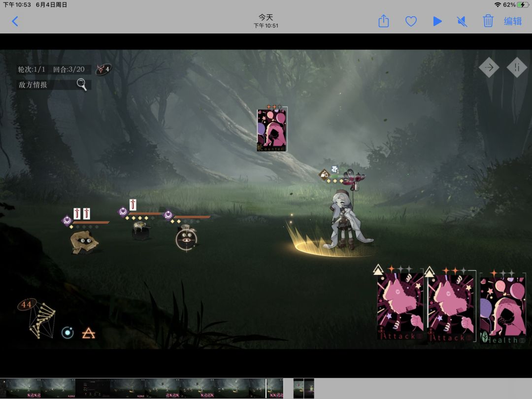Image resolution: width=532 pixels, height=399 pixels.
Task: Unmute the video with the speaker icon
Action: 462,22
